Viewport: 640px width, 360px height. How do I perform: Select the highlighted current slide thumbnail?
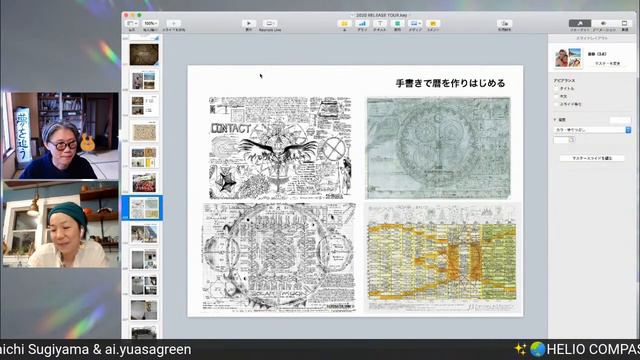tap(144, 208)
